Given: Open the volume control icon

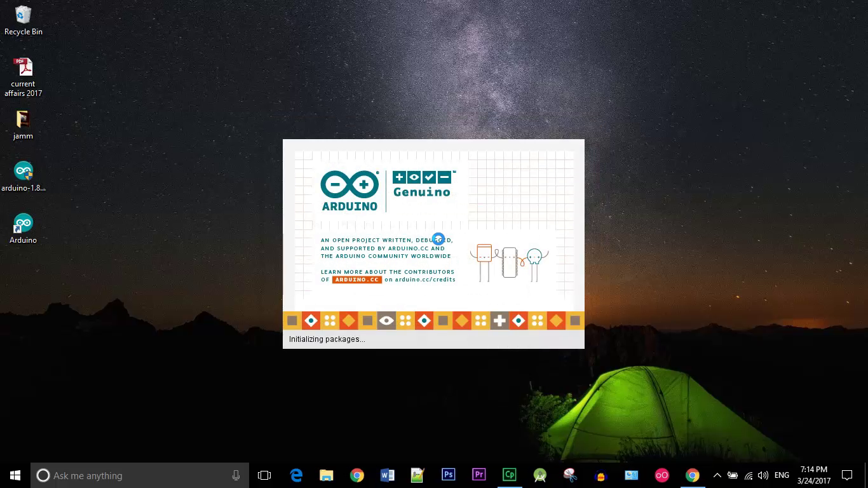Looking at the screenshot, I should pyautogui.click(x=763, y=475).
